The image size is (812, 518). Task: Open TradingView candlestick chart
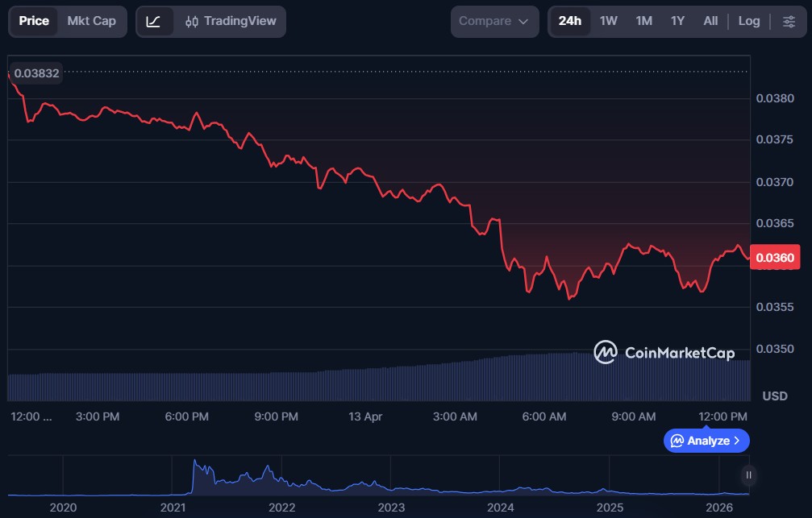[231, 21]
